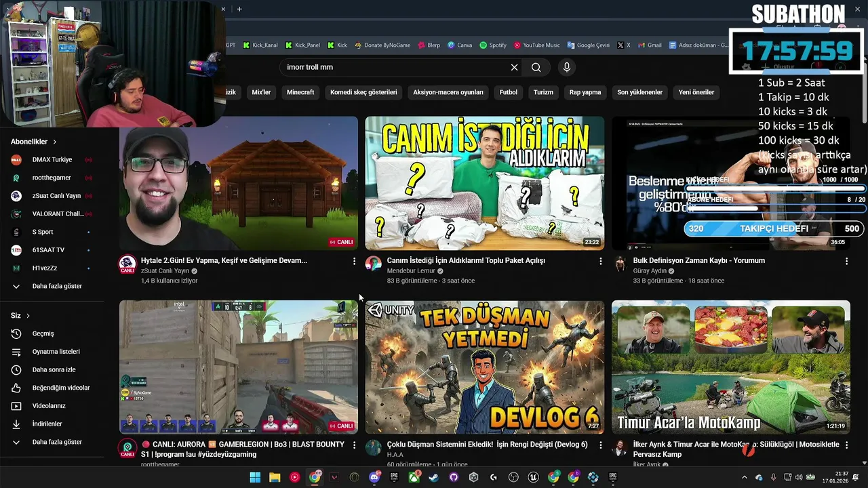Select Yeni öneriler chip
This screenshot has width=868, height=488.
coord(696,92)
